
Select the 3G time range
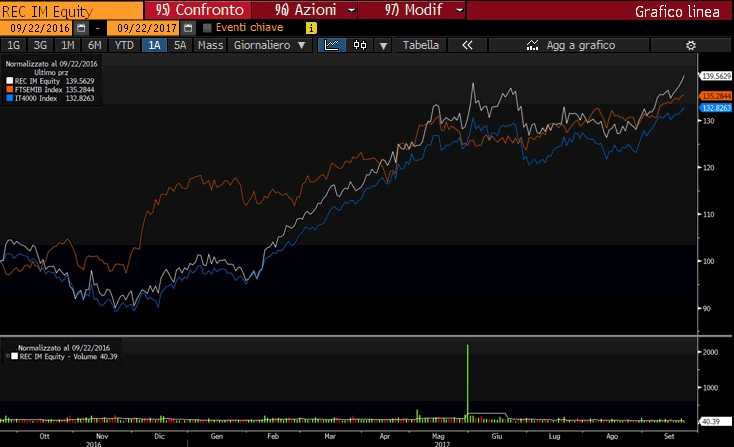click(x=40, y=45)
